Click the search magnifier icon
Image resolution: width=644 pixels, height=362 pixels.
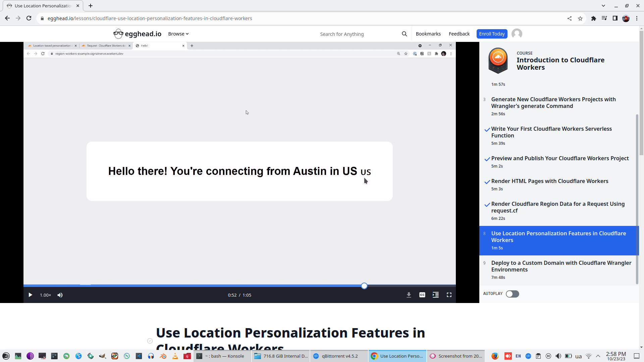(404, 34)
